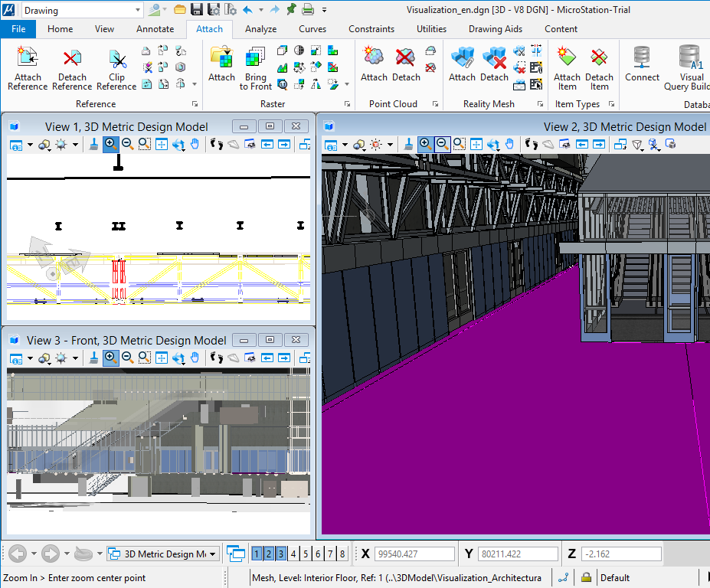Open the Visual Query Builder
Screen dimensions: 710x588
pos(689,68)
